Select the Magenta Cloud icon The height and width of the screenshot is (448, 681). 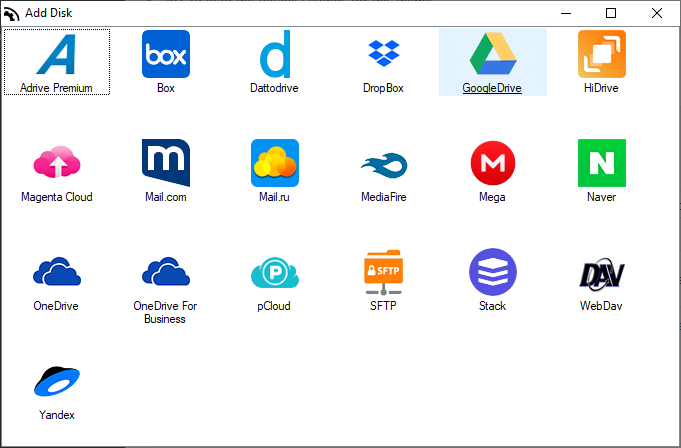[57, 162]
